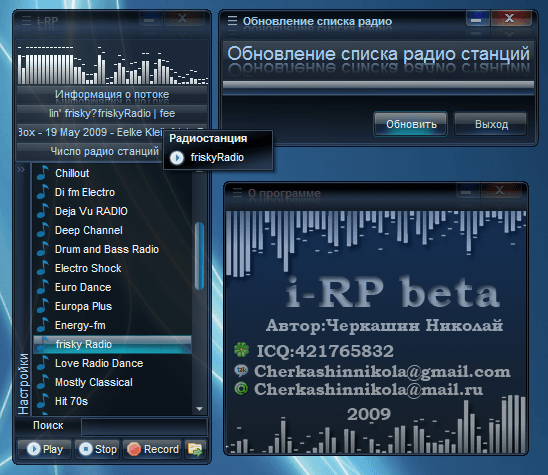Click the Выход button
Image resolution: width=548 pixels, height=475 pixels.
(491, 124)
